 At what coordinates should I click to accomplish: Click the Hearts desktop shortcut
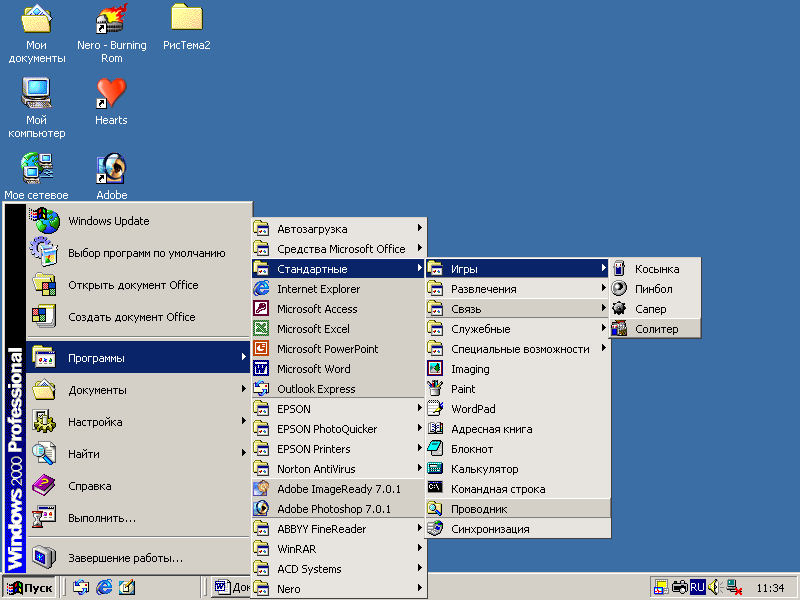111,102
